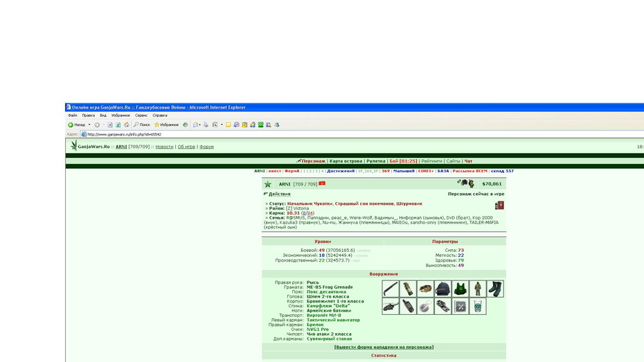The height and width of the screenshot is (362, 644).
Task: Click the Пояс десантника equipment link
Action: (327, 292)
